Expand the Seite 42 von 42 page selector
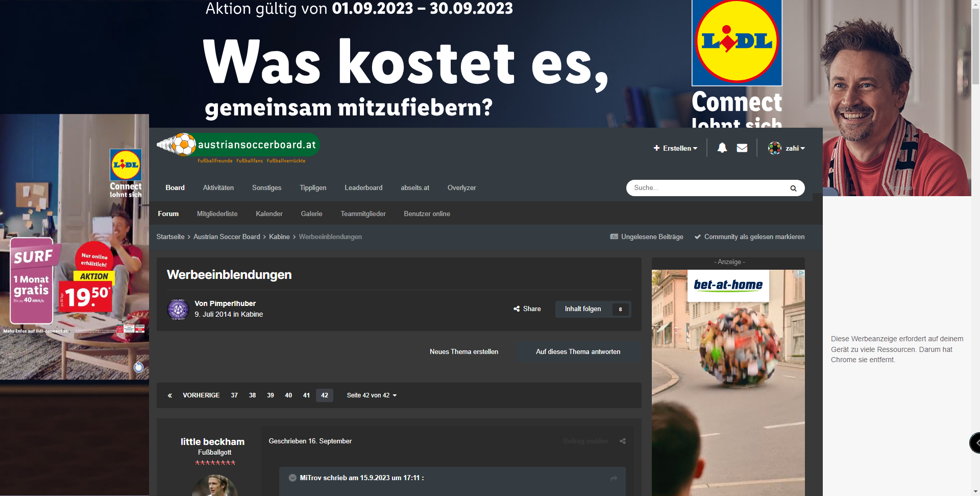Screen dimensions: 980x496 pos(372,395)
